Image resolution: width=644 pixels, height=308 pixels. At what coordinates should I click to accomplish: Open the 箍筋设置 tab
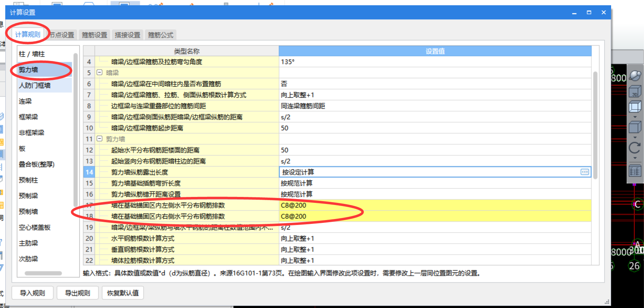coord(94,35)
